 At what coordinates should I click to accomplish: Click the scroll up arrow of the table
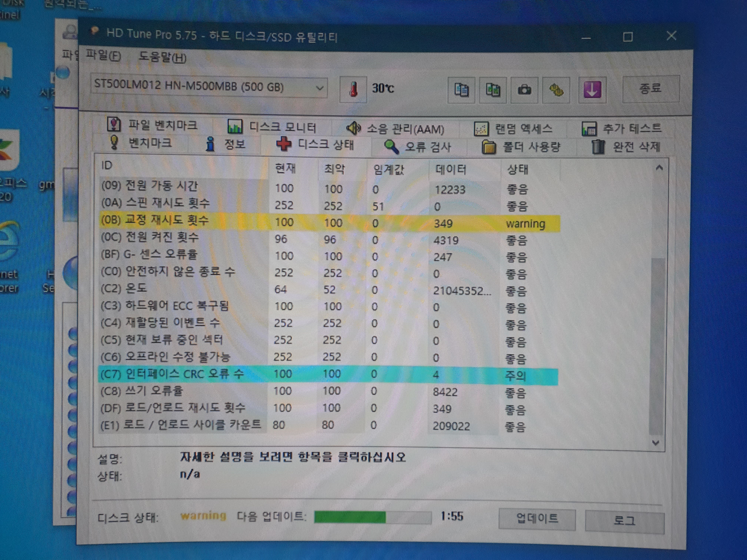tap(659, 168)
